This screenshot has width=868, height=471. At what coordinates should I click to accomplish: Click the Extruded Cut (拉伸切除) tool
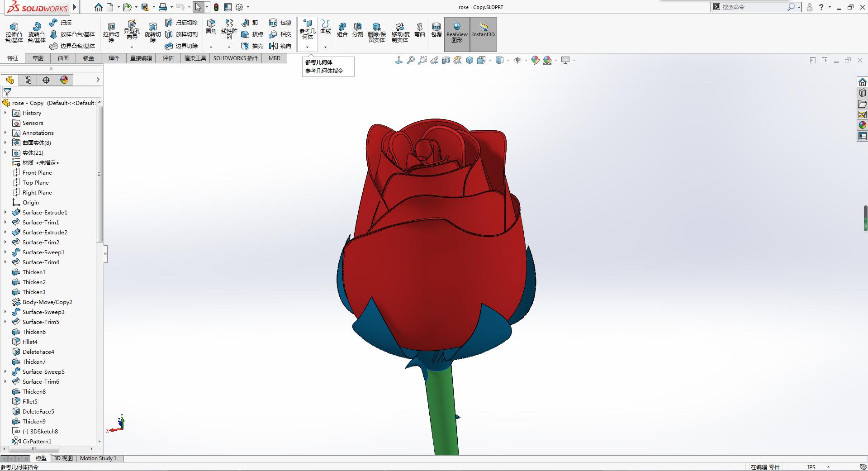click(x=111, y=33)
